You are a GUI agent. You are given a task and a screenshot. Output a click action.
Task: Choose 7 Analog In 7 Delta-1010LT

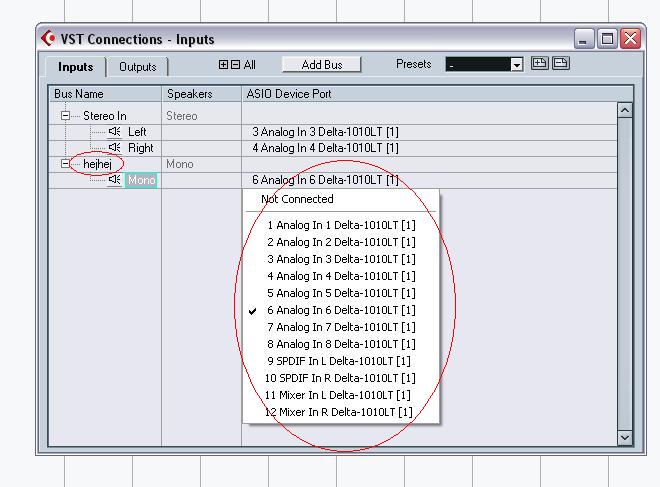(341, 327)
